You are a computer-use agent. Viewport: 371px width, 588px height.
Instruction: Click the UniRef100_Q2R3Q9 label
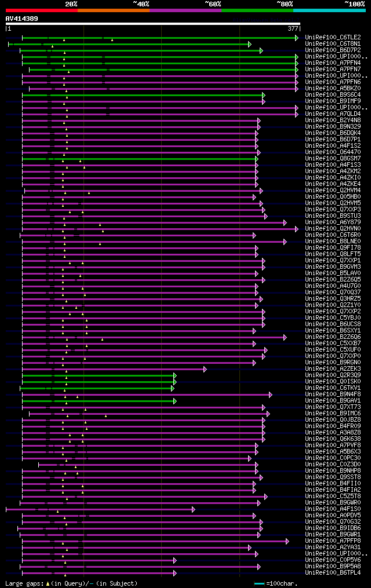[x=333, y=375]
